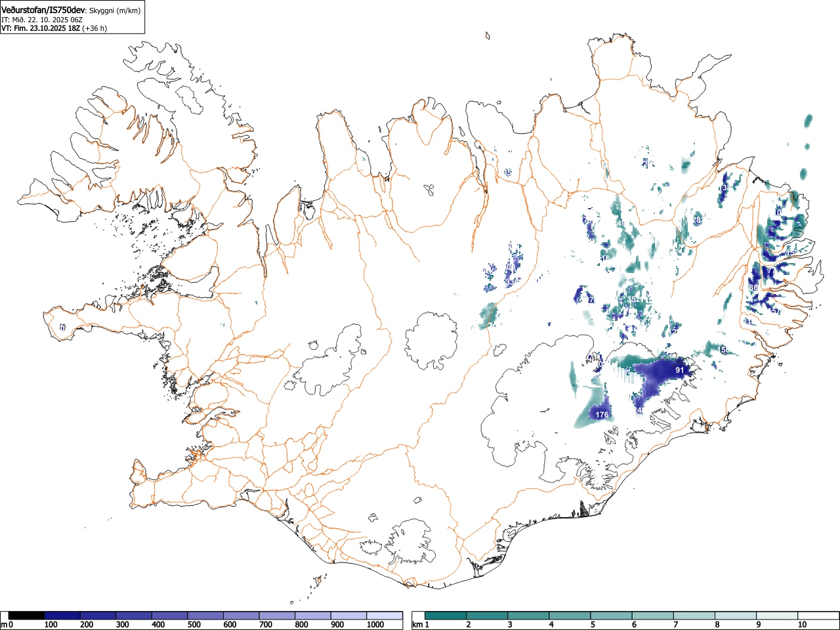The width and height of the screenshot is (840, 630).
Task: Click the Skyggni (m/km) label
Action: (x=115, y=10)
